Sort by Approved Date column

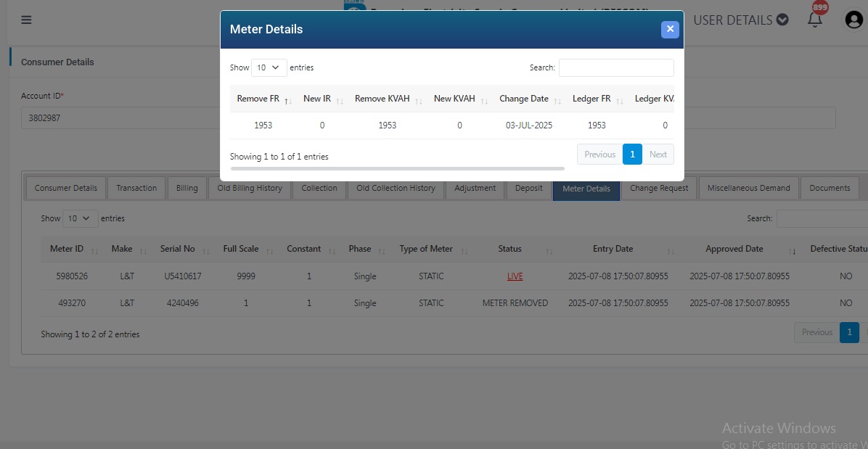coord(740,249)
